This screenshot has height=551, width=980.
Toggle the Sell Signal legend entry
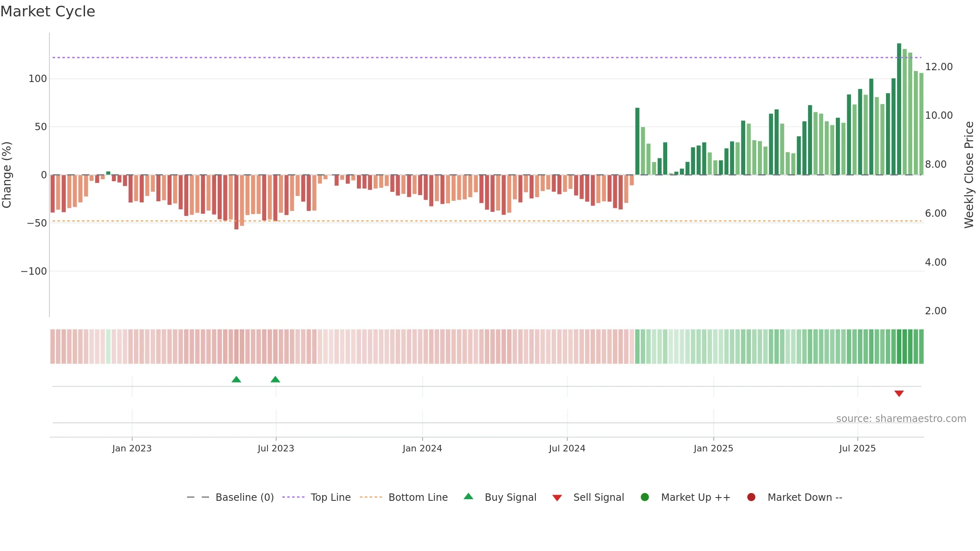588,497
